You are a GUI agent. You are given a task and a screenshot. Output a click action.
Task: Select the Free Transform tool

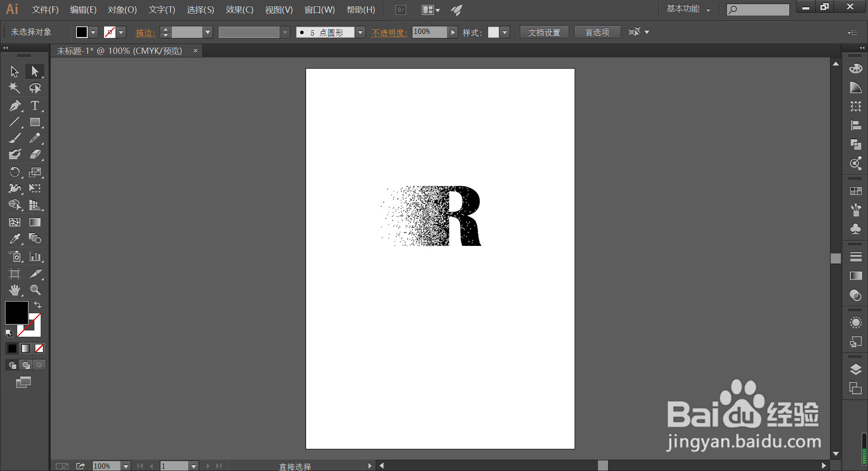coord(35,188)
